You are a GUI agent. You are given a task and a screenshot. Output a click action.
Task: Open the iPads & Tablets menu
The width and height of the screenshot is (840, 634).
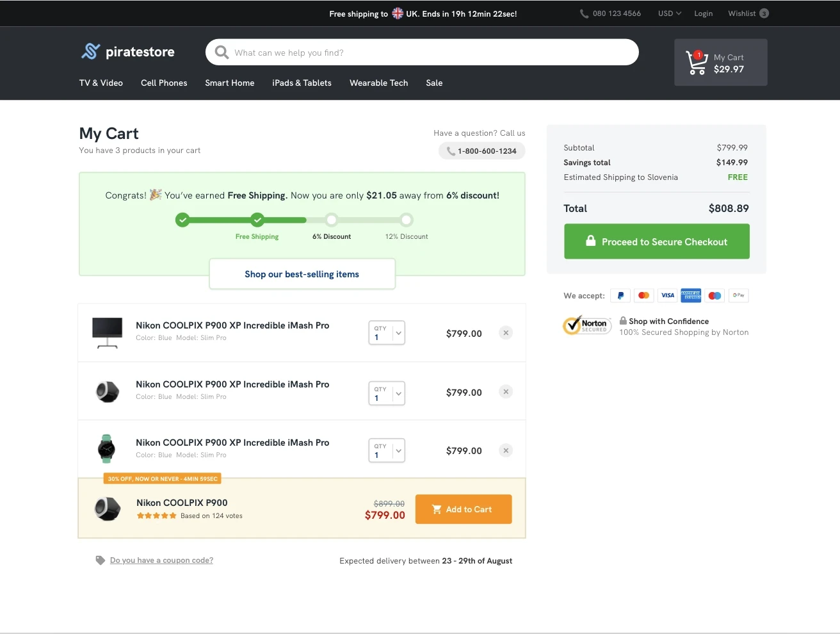pyautogui.click(x=302, y=83)
